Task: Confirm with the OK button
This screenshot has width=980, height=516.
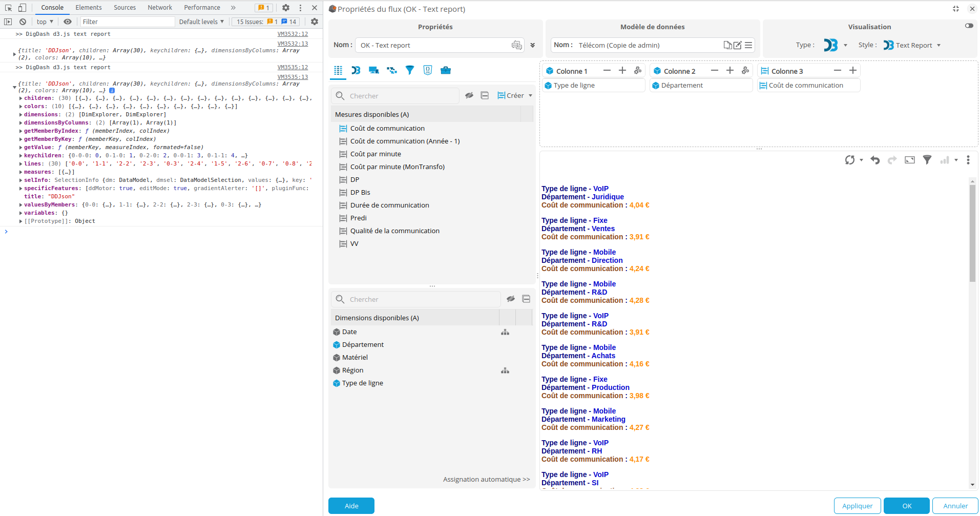Action: tap(907, 506)
